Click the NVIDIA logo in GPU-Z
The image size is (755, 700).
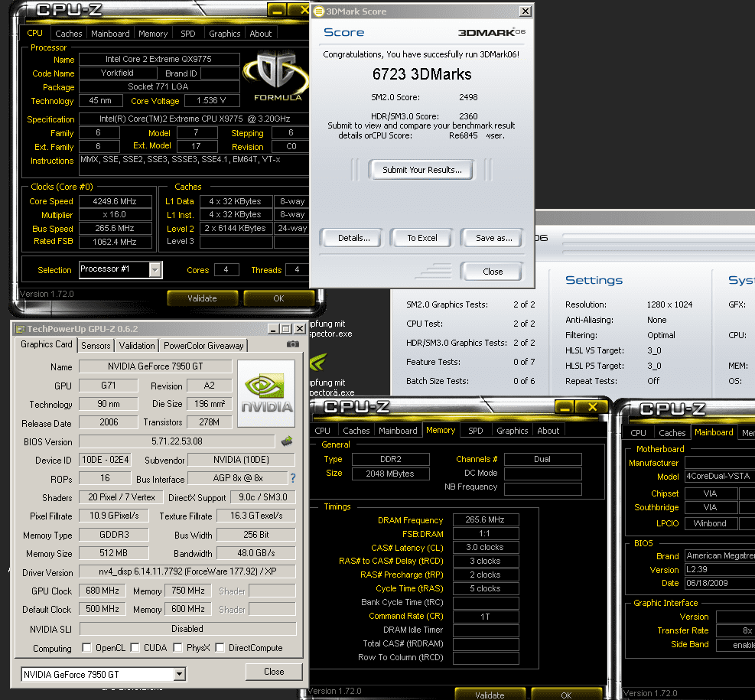point(266,393)
